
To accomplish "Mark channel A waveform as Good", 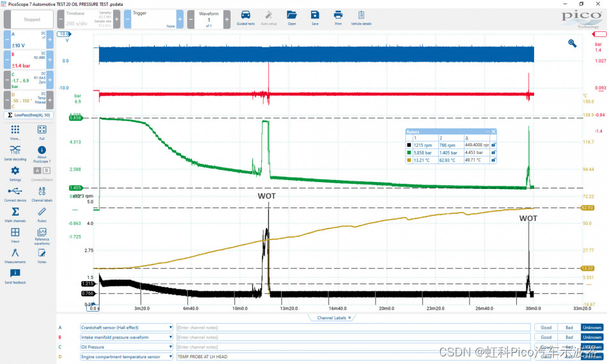I will [x=546, y=328].
